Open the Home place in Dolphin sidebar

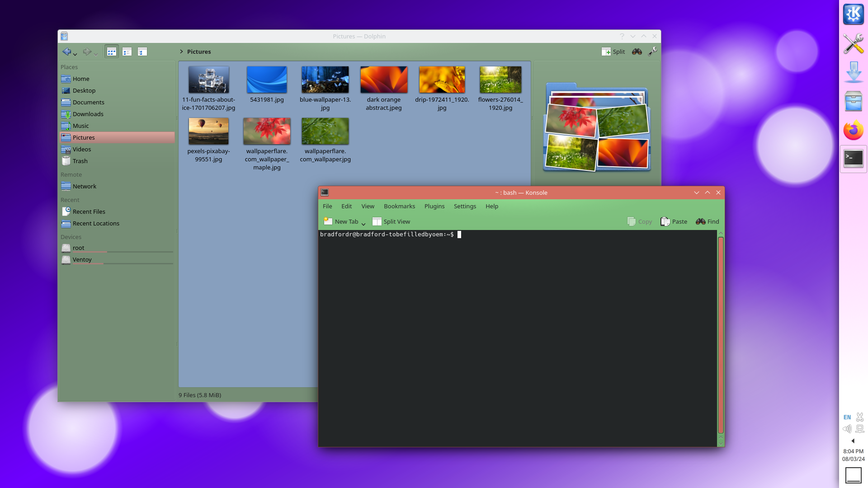tap(117, 79)
